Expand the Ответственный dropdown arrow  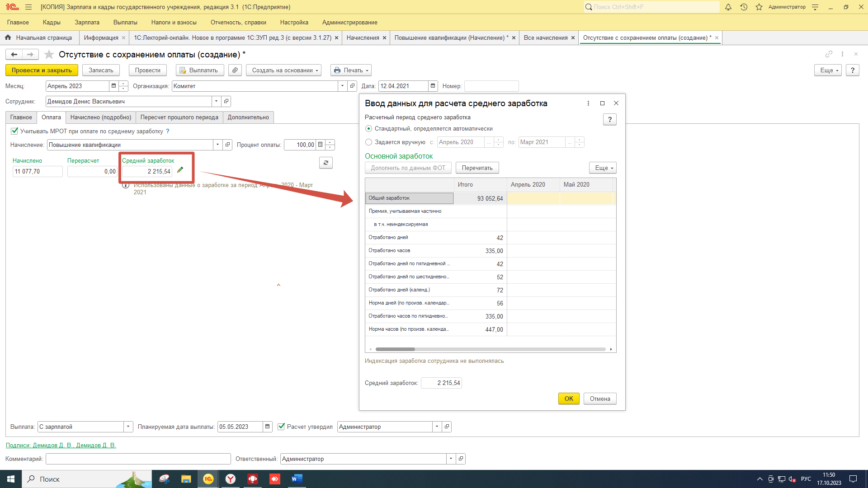coord(451,459)
